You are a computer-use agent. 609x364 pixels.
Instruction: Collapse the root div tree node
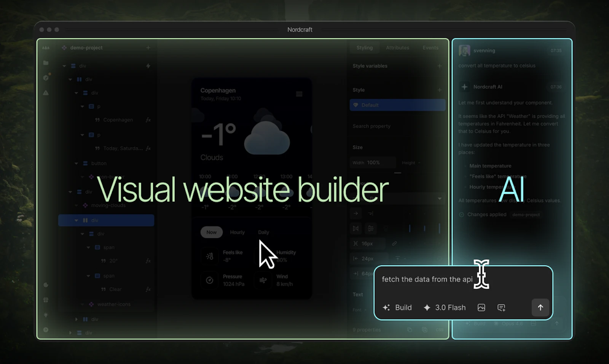point(64,66)
